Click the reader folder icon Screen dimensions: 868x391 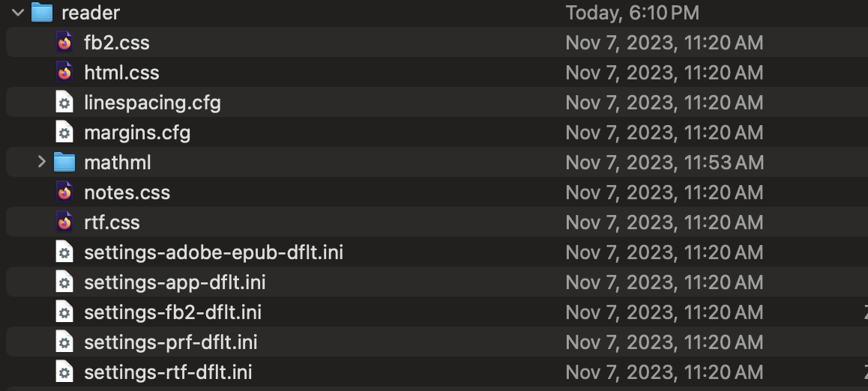[x=42, y=13]
